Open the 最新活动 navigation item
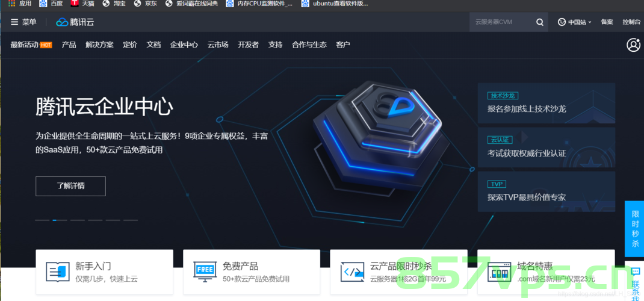 coord(24,45)
